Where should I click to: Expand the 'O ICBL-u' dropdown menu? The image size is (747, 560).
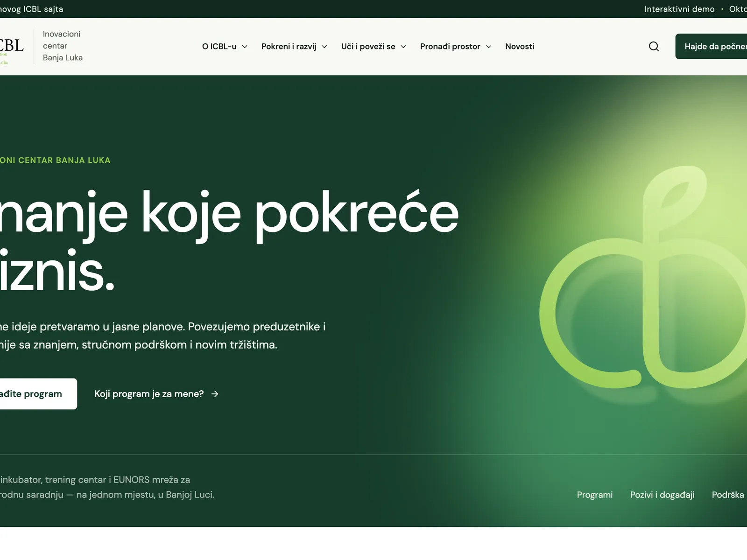click(225, 46)
